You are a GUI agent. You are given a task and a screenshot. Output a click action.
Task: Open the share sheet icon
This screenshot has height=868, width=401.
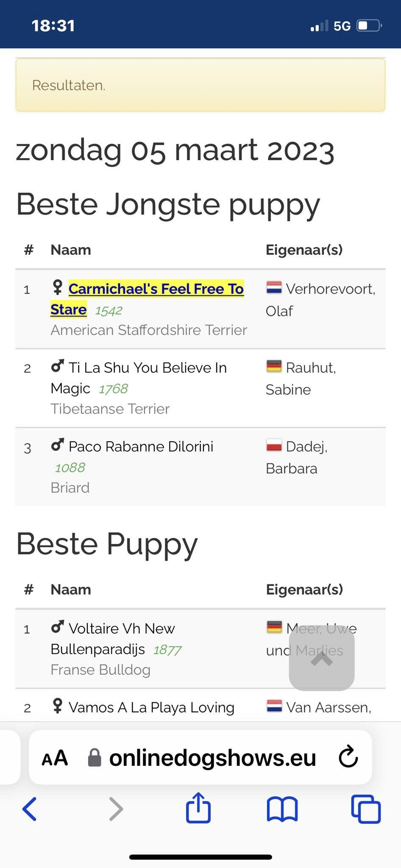tap(198, 807)
